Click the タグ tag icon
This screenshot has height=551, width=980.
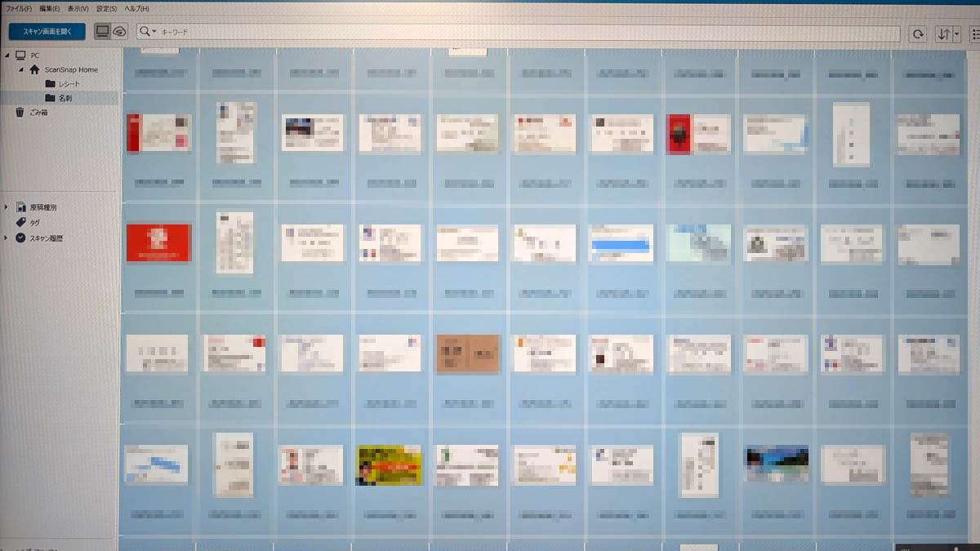[x=21, y=222]
